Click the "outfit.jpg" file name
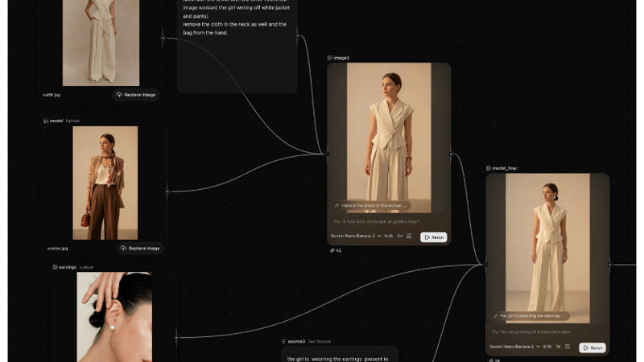This screenshot has height=362, width=644. 52,95
